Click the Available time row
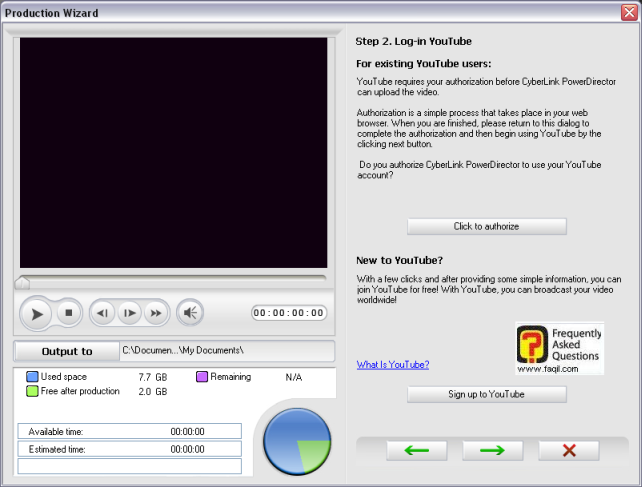This screenshot has width=642, height=487. point(129,431)
